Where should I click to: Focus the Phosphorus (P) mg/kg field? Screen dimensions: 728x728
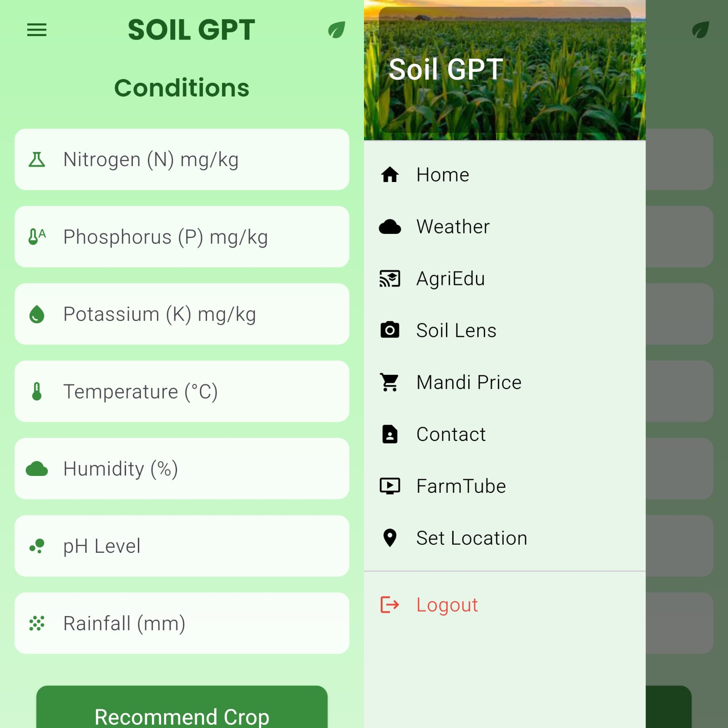[182, 237]
